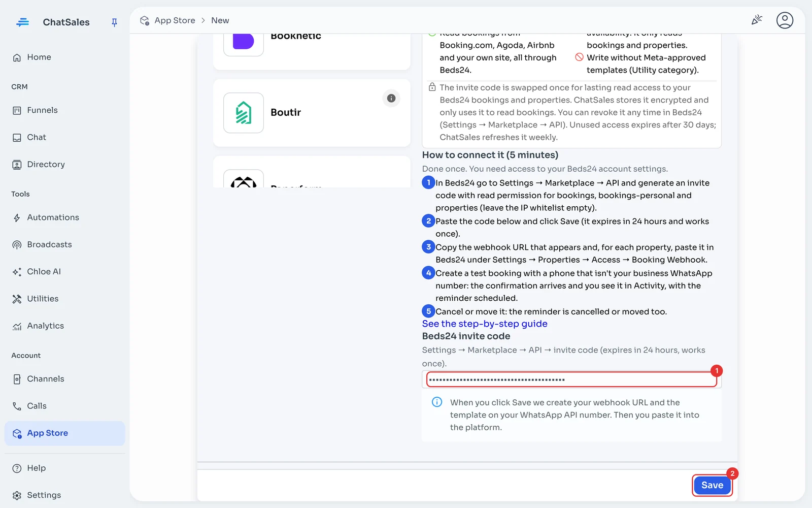Click the Settings gear icon
This screenshot has height=508, width=812.
(x=17, y=495)
